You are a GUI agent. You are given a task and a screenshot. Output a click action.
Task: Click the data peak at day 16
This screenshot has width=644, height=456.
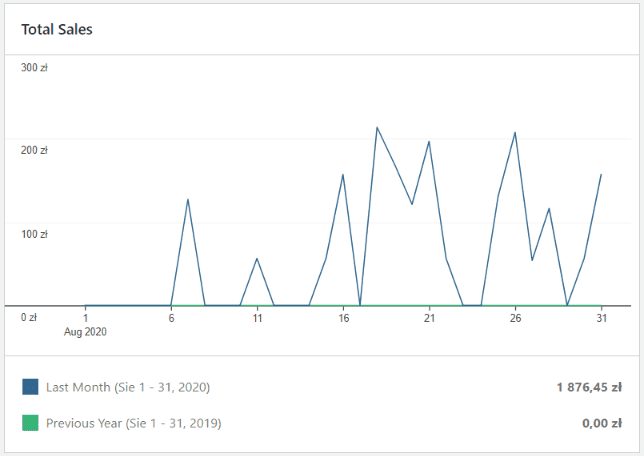click(343, 175)
